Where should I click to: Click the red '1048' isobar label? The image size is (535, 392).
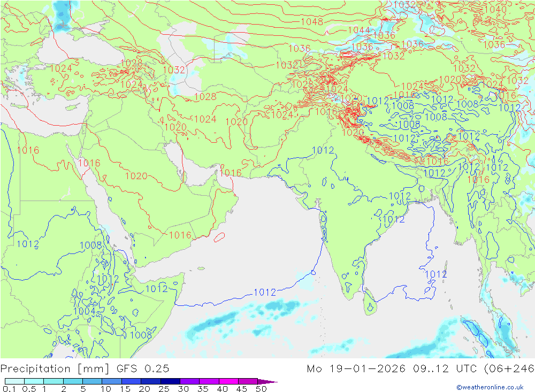(x=312, y=22)
